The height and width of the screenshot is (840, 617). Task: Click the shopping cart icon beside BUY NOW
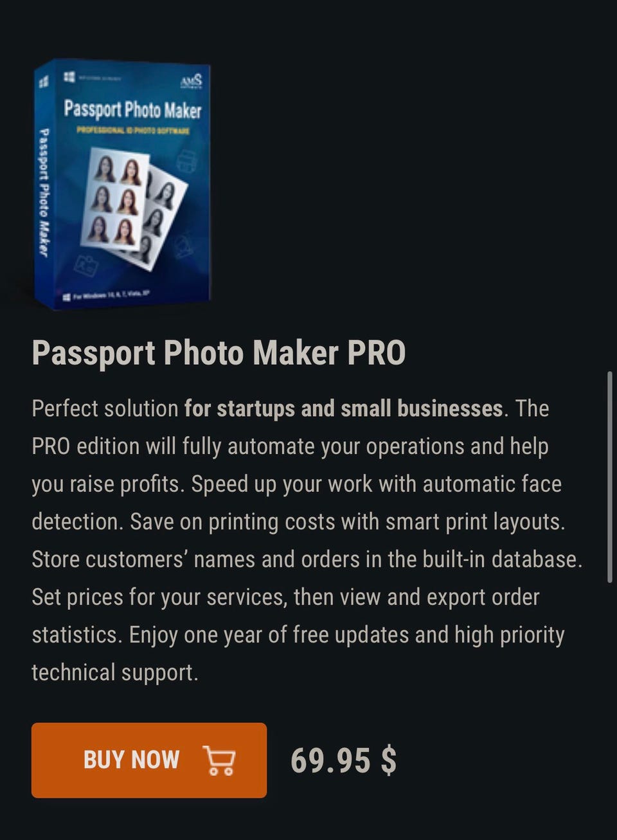[x=219, y=760]
